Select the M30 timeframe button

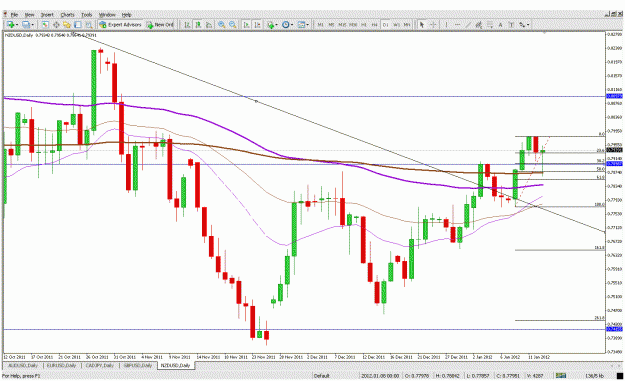[353, 25]
